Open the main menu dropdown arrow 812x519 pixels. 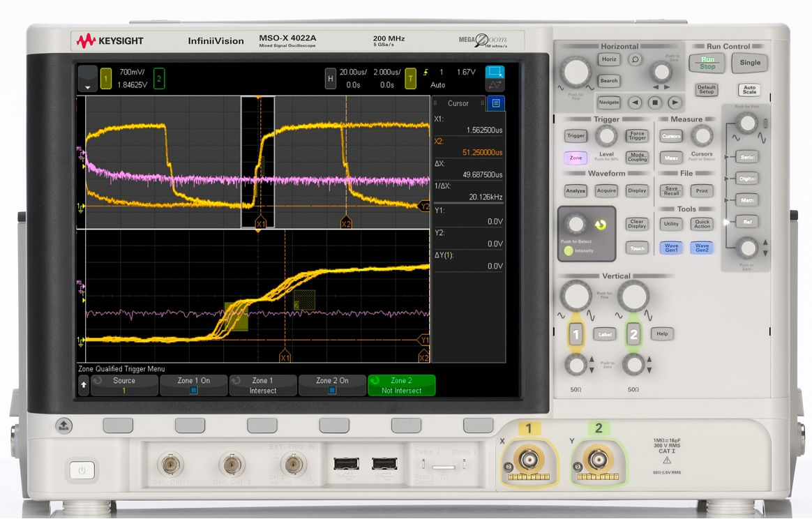pos(87,79)
